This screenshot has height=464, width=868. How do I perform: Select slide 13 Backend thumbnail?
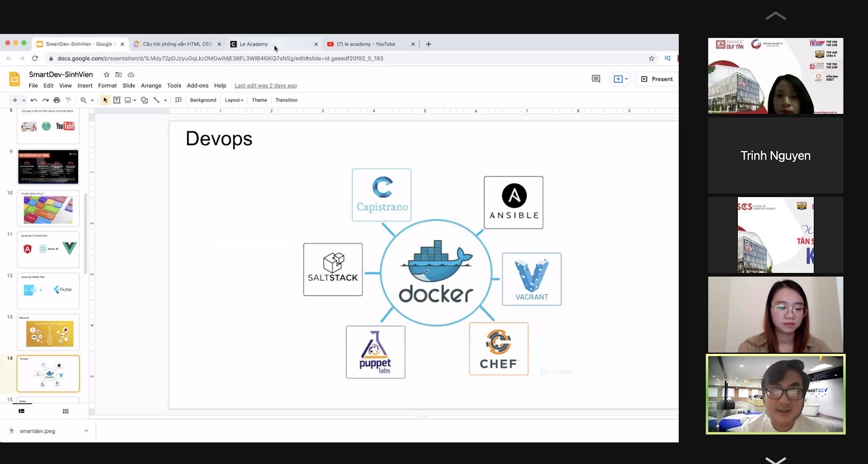tap(48, 332)
